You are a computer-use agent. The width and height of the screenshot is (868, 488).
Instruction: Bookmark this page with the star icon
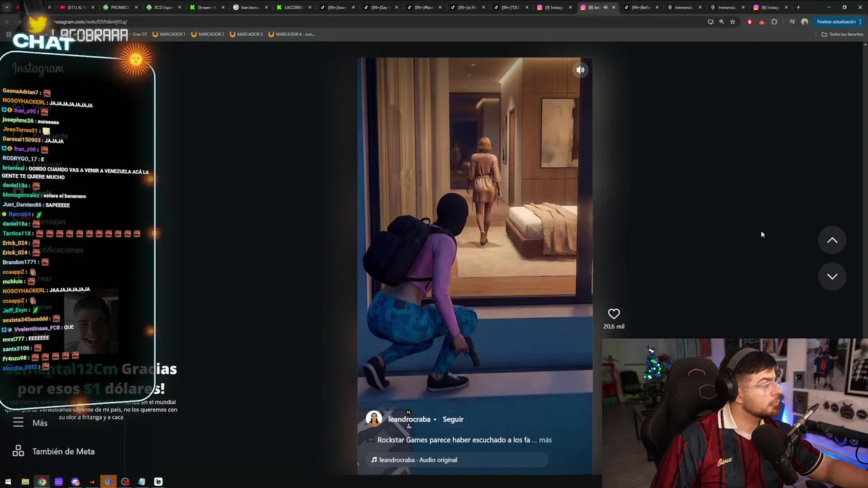click(x=732, y=22)
